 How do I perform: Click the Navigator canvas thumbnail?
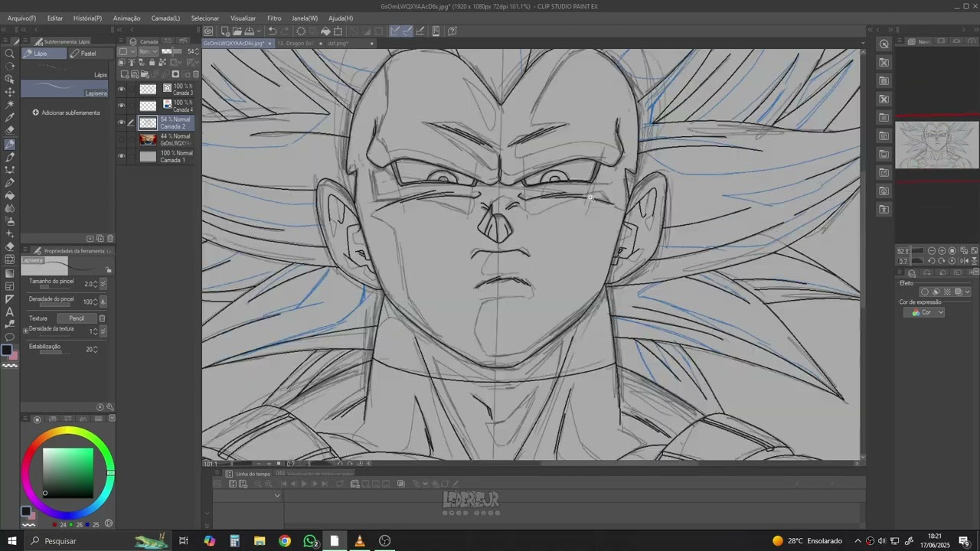(937, 144)
